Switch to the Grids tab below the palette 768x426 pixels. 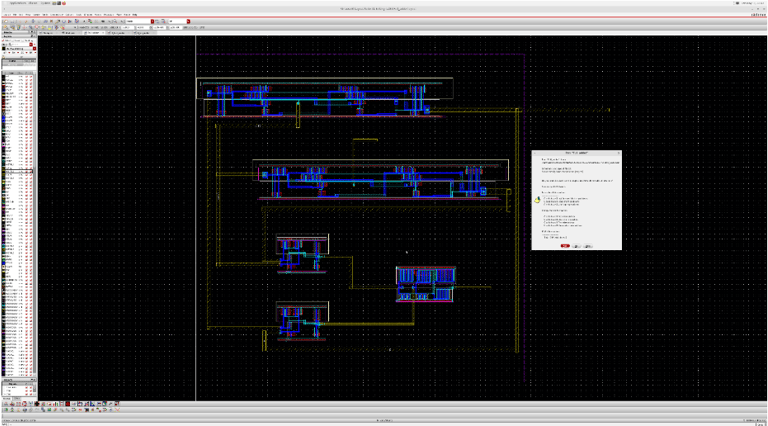(x=17, y=399)
